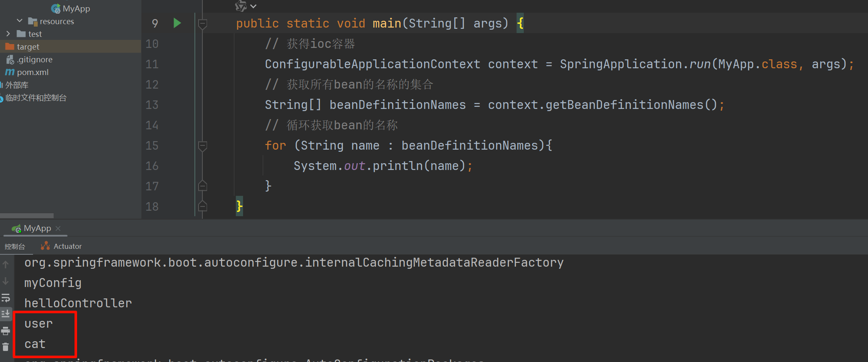The height and width of the screenshot is (362, 868).
Task: Switch to the 控制台 console tab
Action: (15, 246)
